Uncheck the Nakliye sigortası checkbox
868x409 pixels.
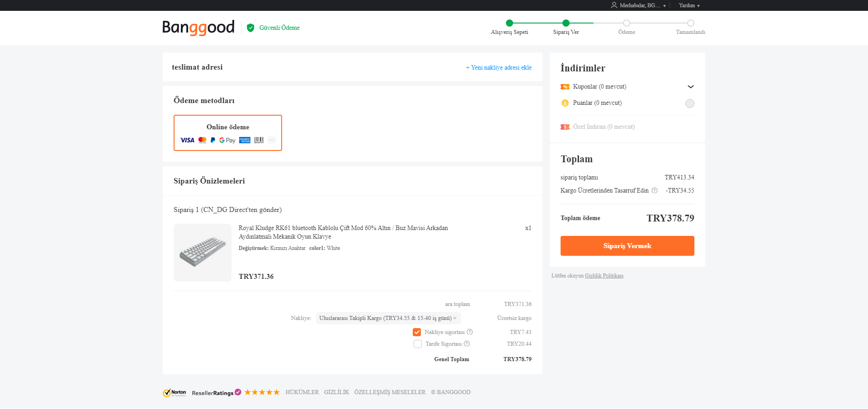pos(417,332)
